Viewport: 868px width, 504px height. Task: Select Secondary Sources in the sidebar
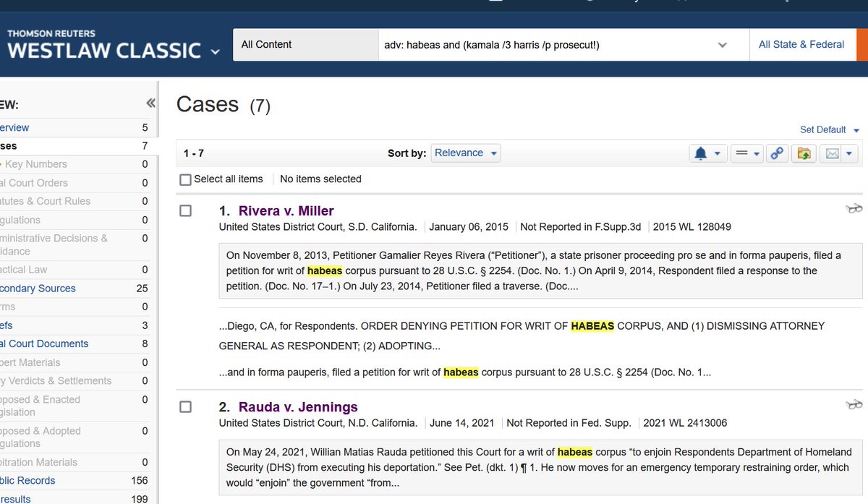(x=38, y=289)
